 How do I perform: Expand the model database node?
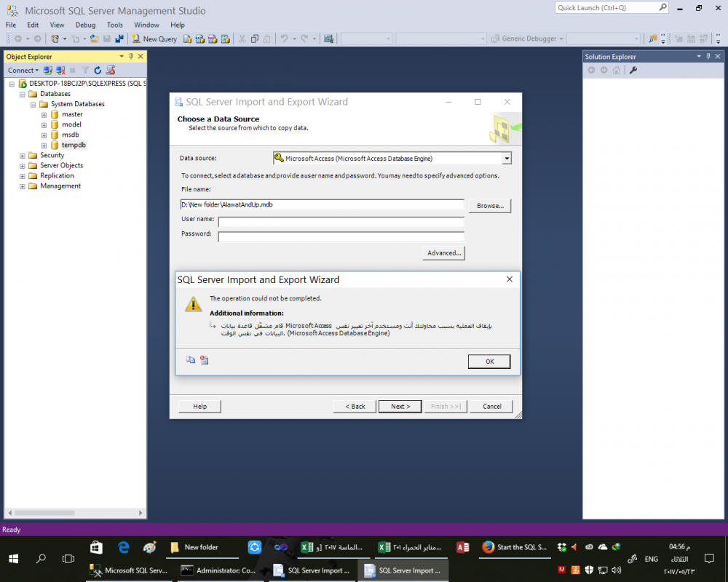pyautogui.click(x=44, y=125)
